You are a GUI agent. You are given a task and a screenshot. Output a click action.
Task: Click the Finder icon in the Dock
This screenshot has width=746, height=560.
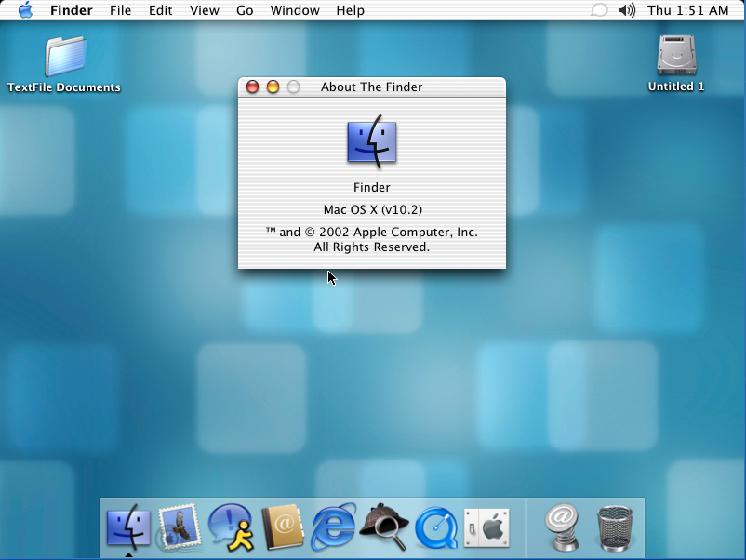[x=128, y=527]
